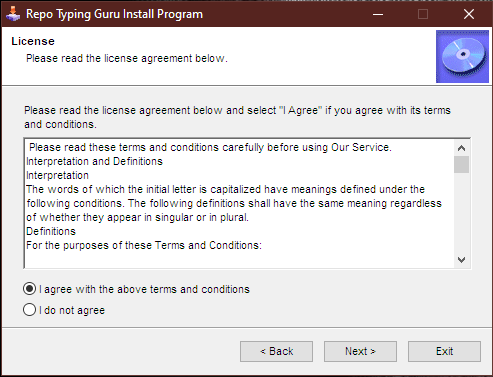Select "I agree with the above terms" radio button
Viewport: 493px width, 377px height.
coord(29,289)
